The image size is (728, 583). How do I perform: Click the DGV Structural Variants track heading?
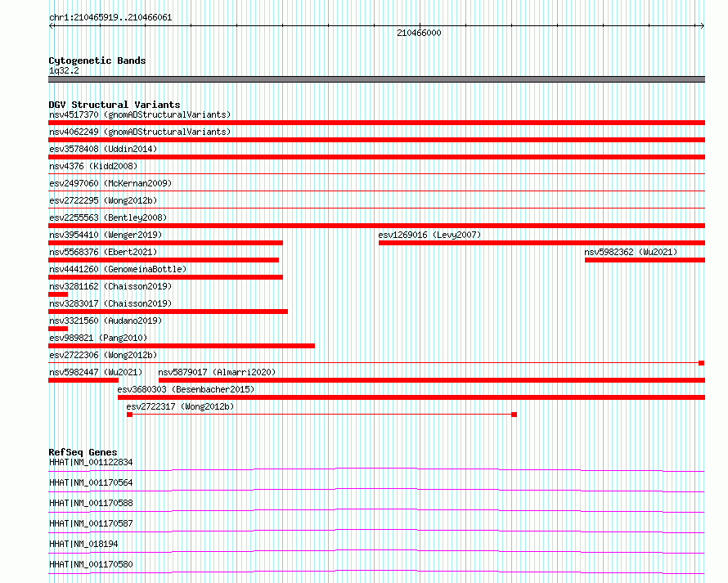(x=115, y=105)
